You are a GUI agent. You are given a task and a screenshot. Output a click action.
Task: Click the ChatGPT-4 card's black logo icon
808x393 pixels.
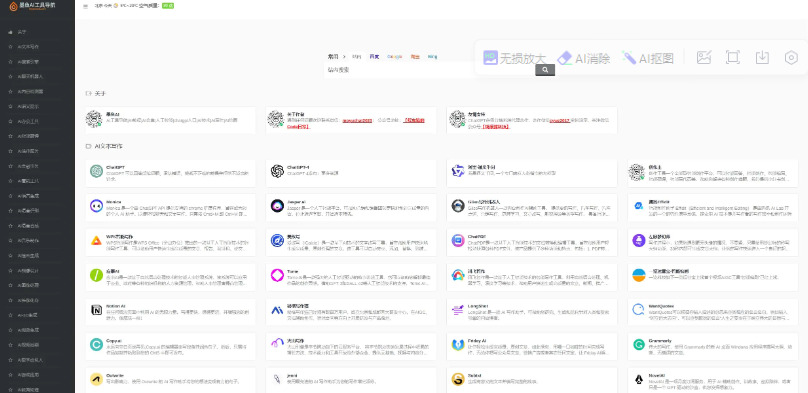tap(277, 171)
